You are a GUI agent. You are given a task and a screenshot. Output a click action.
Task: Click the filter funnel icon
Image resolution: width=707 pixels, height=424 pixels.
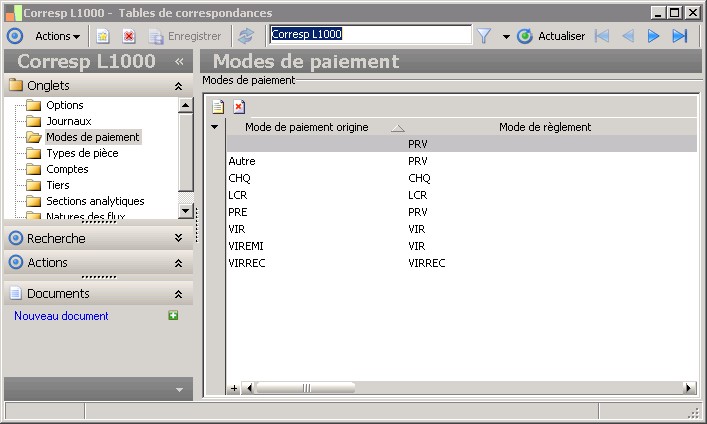[x=484, y=36]
